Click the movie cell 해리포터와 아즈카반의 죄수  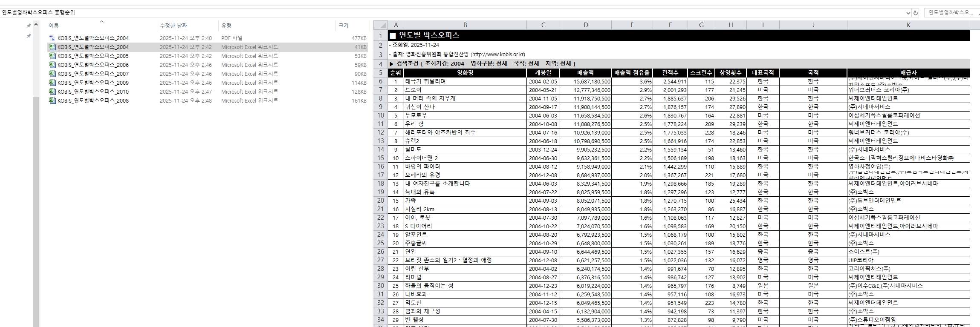pos(465,132)
